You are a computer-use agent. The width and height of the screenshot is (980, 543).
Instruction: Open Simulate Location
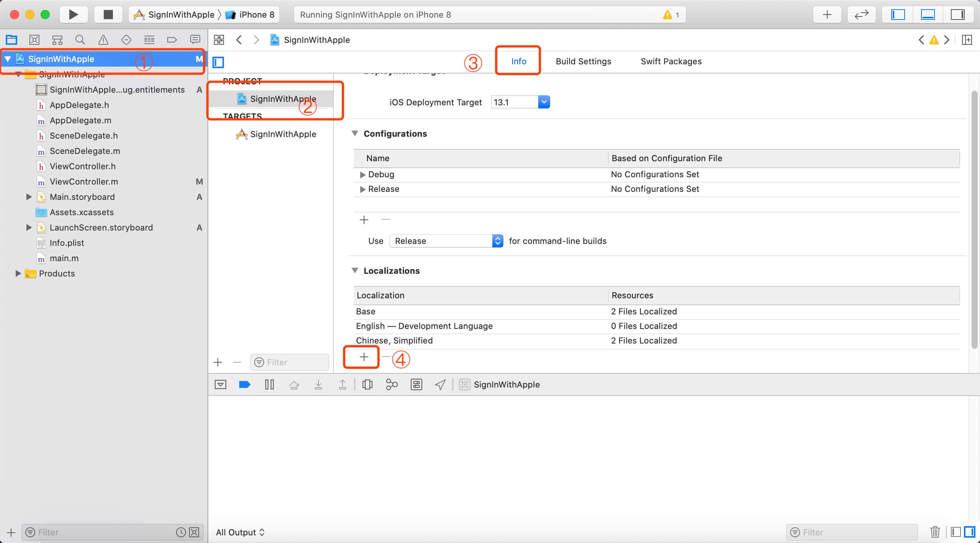(x=440, y=384)
